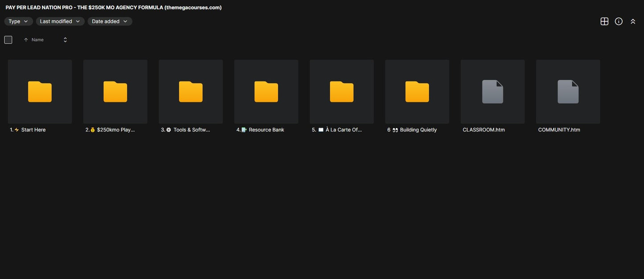Expand the Last modified filter dropdown
Viewport: 644px width, 279px height.
(60, 21)
